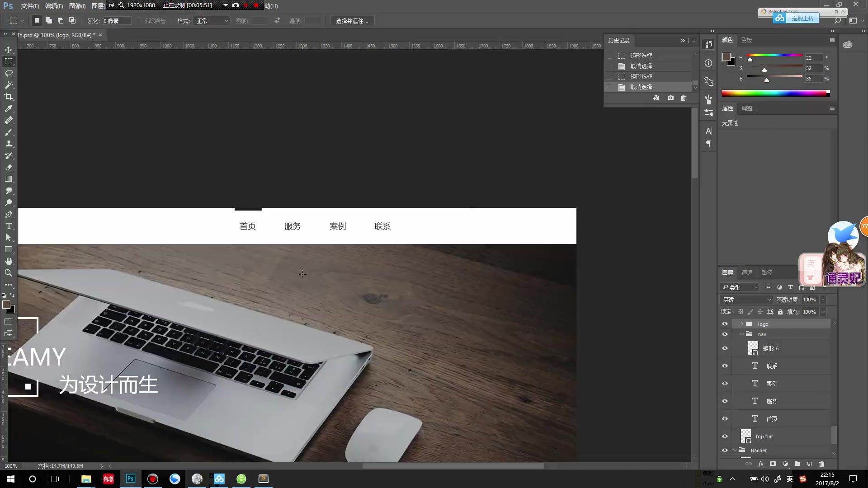
Task: Add layer mask icon
Action: click(x=773, y=464)
